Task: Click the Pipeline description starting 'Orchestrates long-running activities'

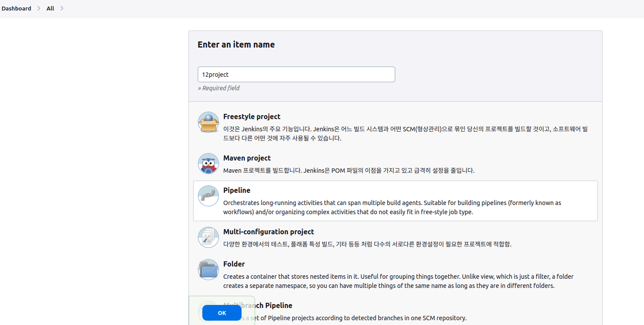Action: (x=392, y=208)
